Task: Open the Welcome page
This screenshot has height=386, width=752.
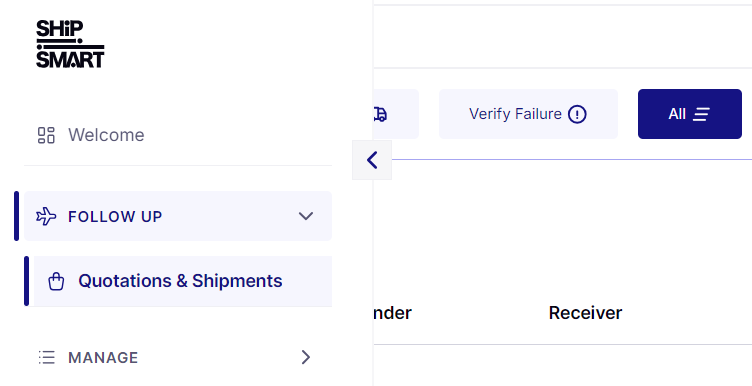Action: pos(106,135)
